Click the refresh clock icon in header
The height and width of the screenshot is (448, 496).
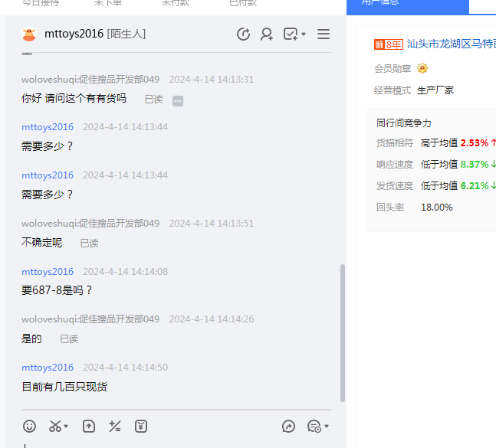pyautogui.click(x=244, y=34)
